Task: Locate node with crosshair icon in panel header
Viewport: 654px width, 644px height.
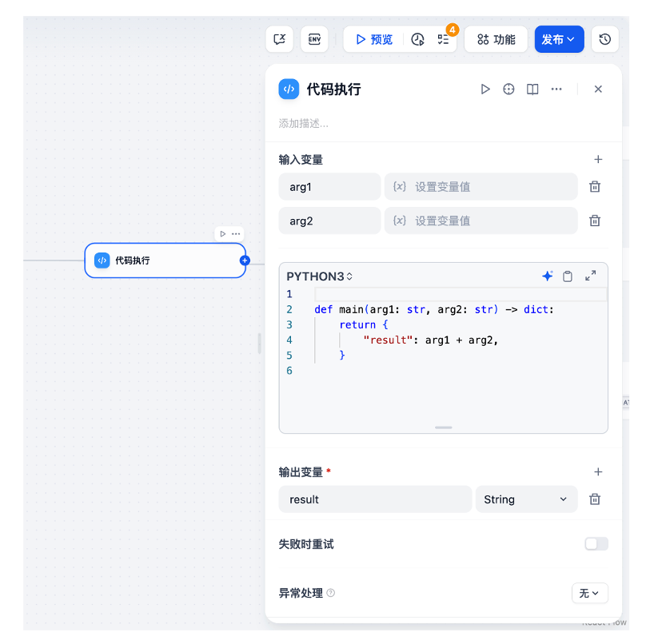Action: click(x=508, y=89)
